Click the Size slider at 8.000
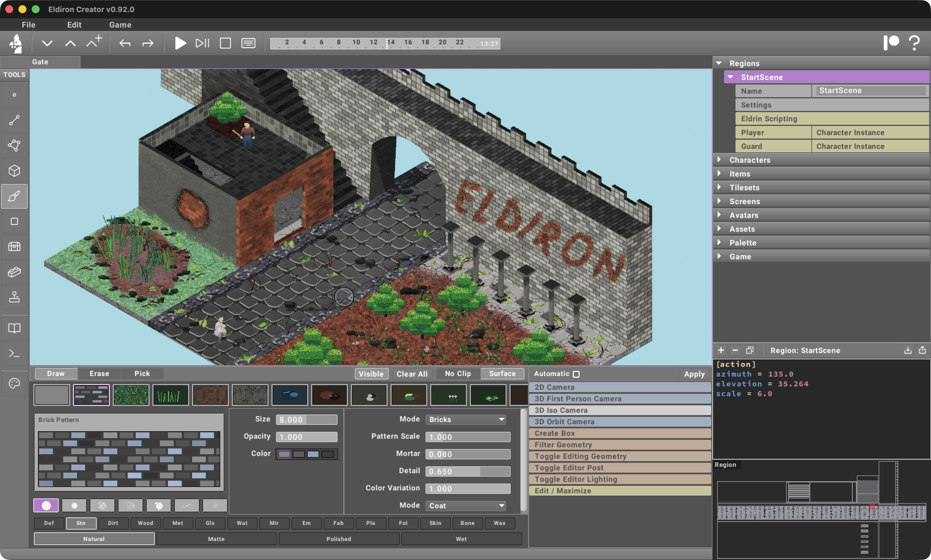 click(306, 420)
